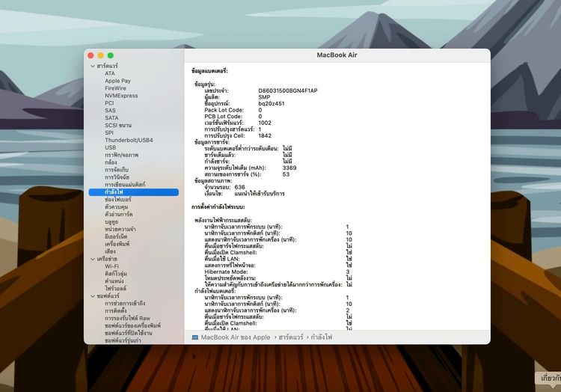Collapse the เครือข่าย section chevron
The width and height of the screenshot is (561, 392).
pos(93,259)
